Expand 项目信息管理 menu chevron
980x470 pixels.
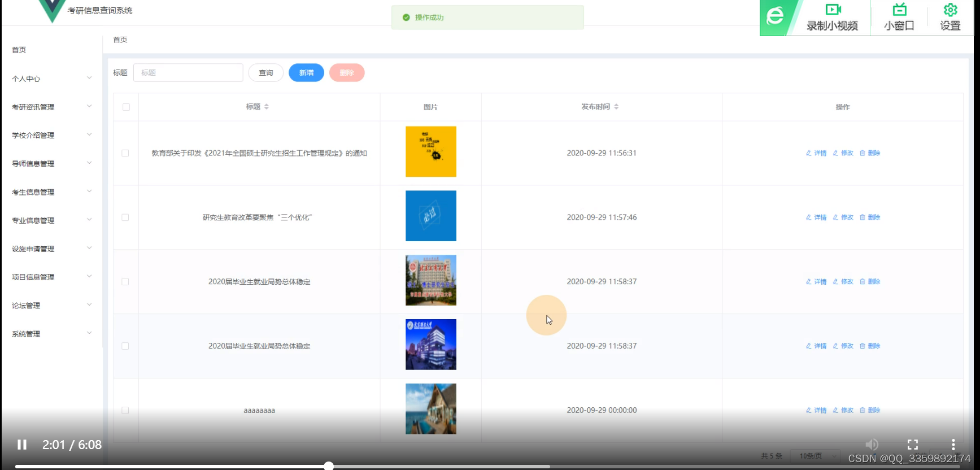coord(89,276)
